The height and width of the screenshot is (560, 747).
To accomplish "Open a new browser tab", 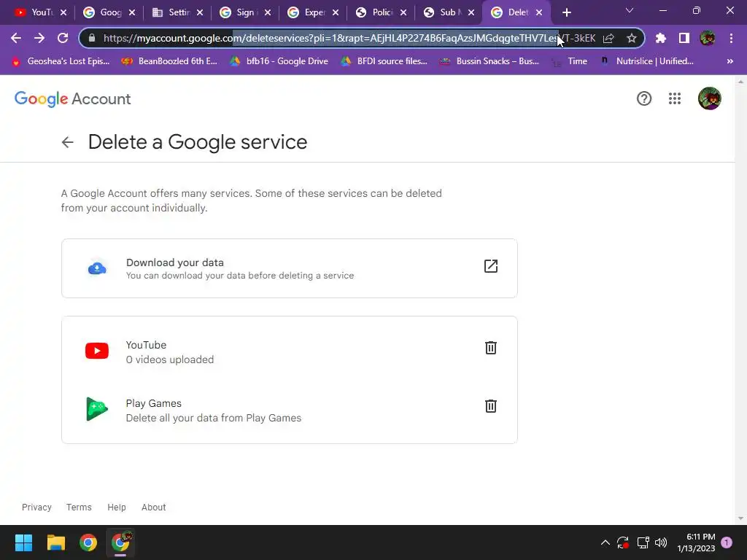I will [566, 12].
